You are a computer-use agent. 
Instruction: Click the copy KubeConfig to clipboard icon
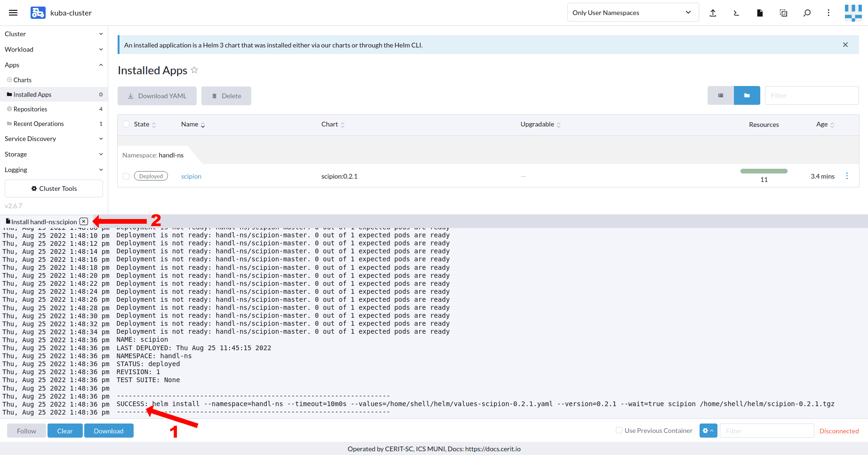pyautogui.click(x=783, y=13)
